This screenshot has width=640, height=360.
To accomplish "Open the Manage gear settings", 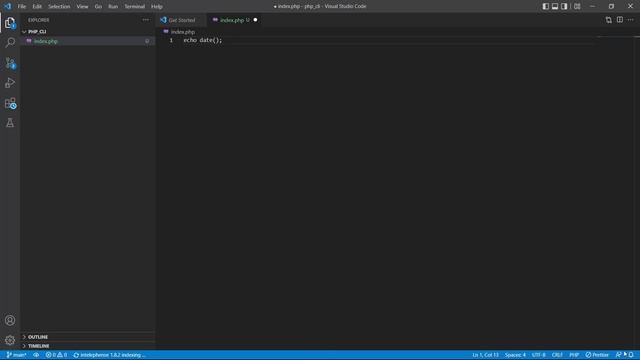I will [x=10, y=340].
